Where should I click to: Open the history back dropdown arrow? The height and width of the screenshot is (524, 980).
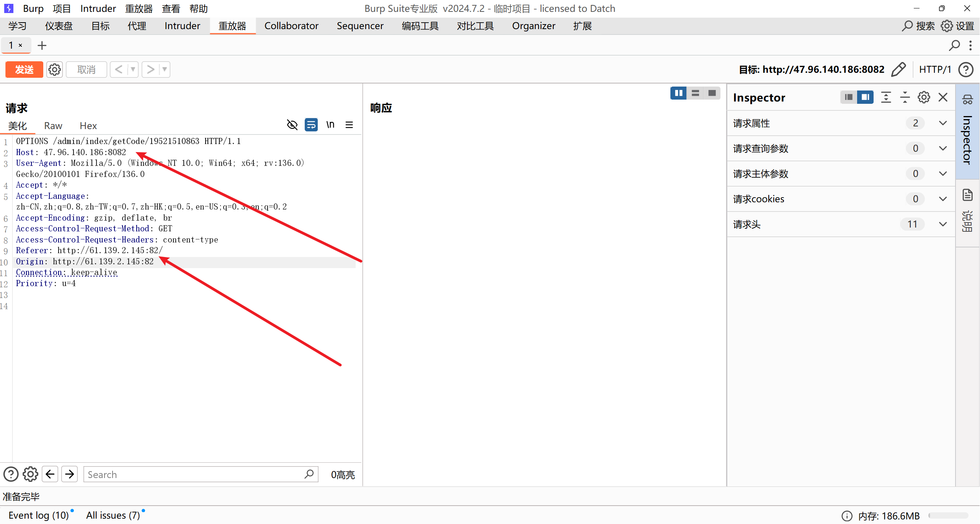point(133,69)
